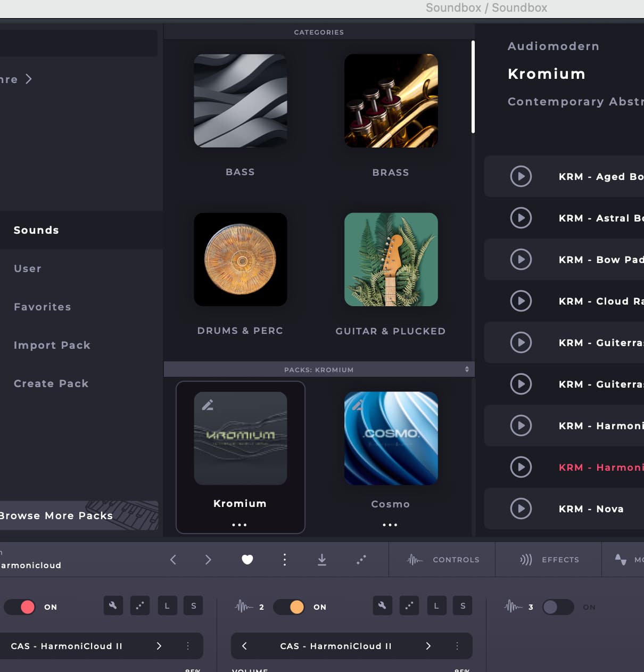Image resolution: width=644 pixels, height=672 pixels.
Task: Open the vertical dots menu on the red ON layer's sound selector
Action: point(188,646)
